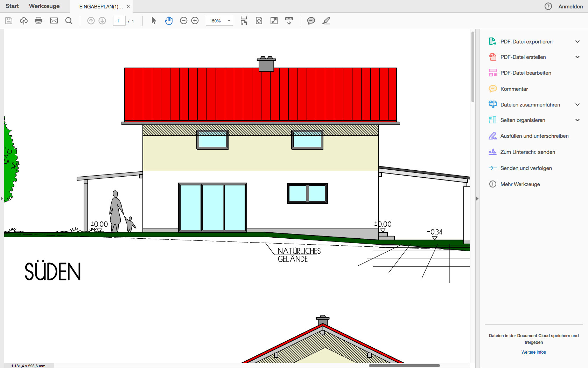Viewport: 588px width, 368px height.
Task: Expand PDF-Datei exportieren options
Action: (577, 42)
